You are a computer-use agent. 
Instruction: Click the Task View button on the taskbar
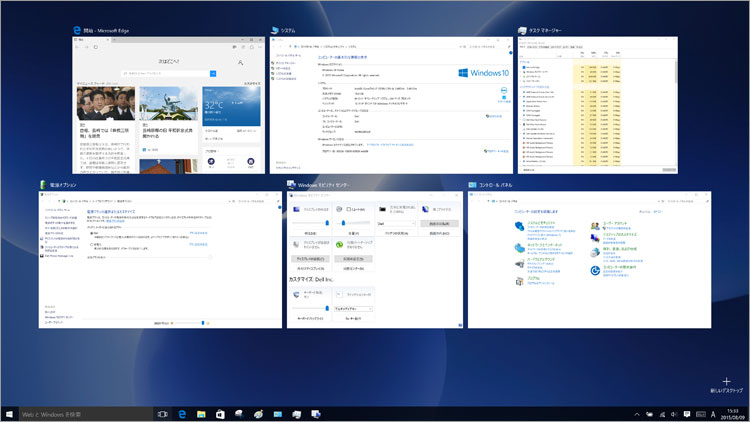pyautogui.click(x=163, y=414)
